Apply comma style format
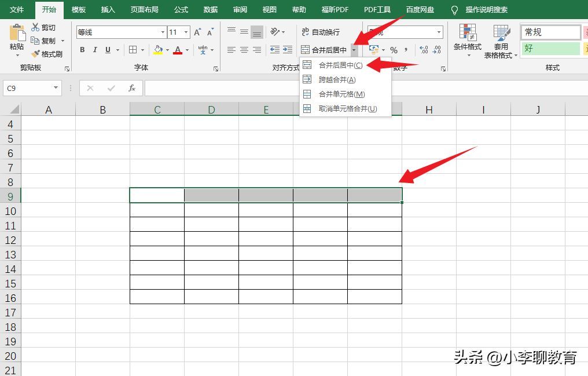588x376 pixels. [406, 49]
